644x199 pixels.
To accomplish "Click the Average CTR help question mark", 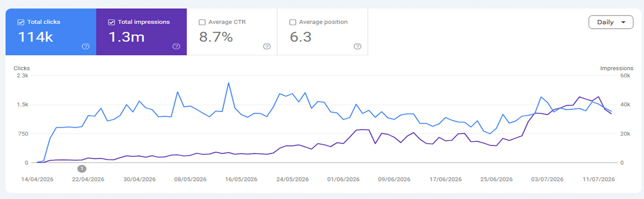I will (x=267, y=46).
